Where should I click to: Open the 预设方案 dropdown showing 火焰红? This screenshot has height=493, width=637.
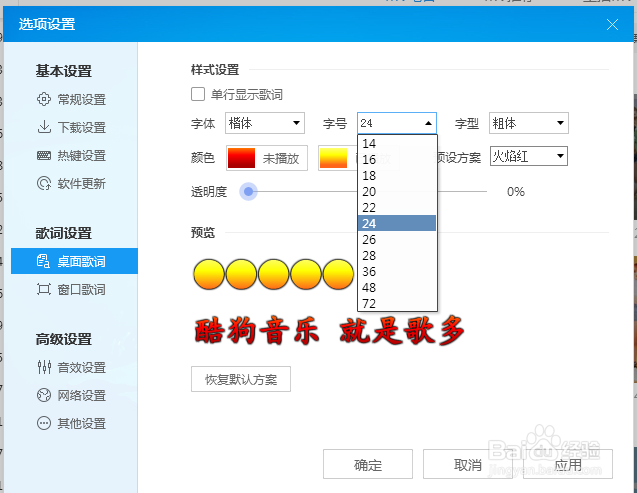(x=529, y=156)
